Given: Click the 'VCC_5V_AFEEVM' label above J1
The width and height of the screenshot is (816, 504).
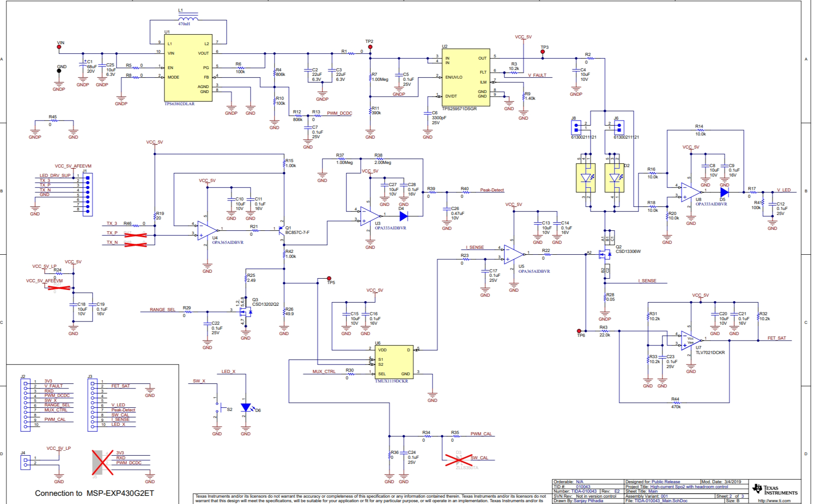Looking at the screenshot, I should click(x=73, y=166).
